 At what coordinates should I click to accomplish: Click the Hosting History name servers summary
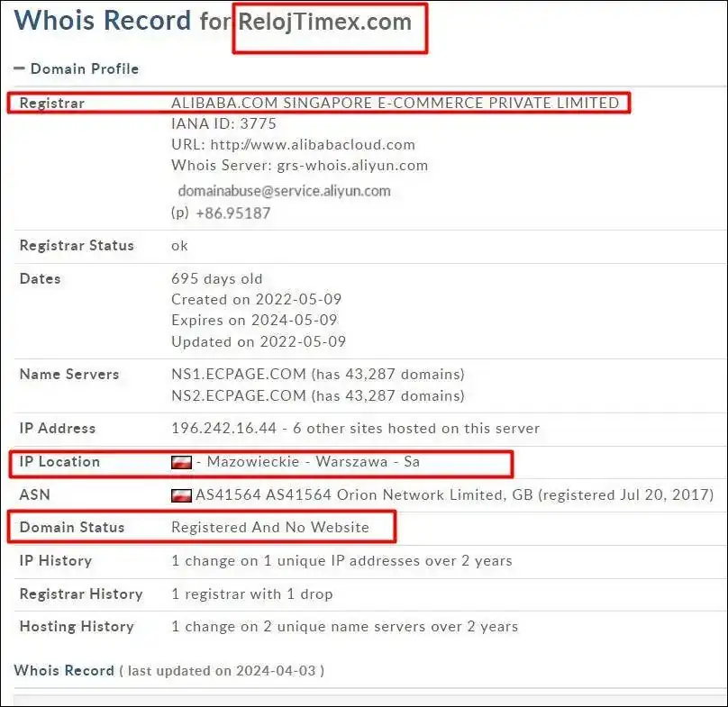[344, 627]
